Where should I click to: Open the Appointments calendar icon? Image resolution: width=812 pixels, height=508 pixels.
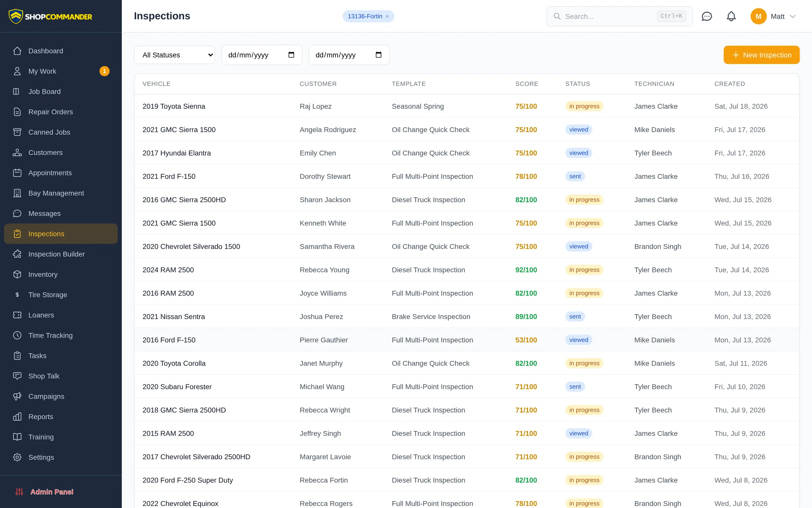17,173
